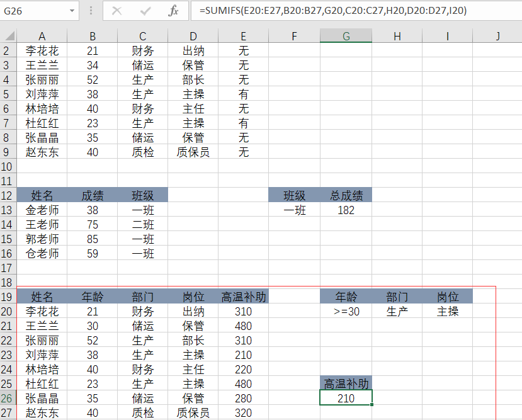
Task: Select column E header
Action: pos(243,36)
